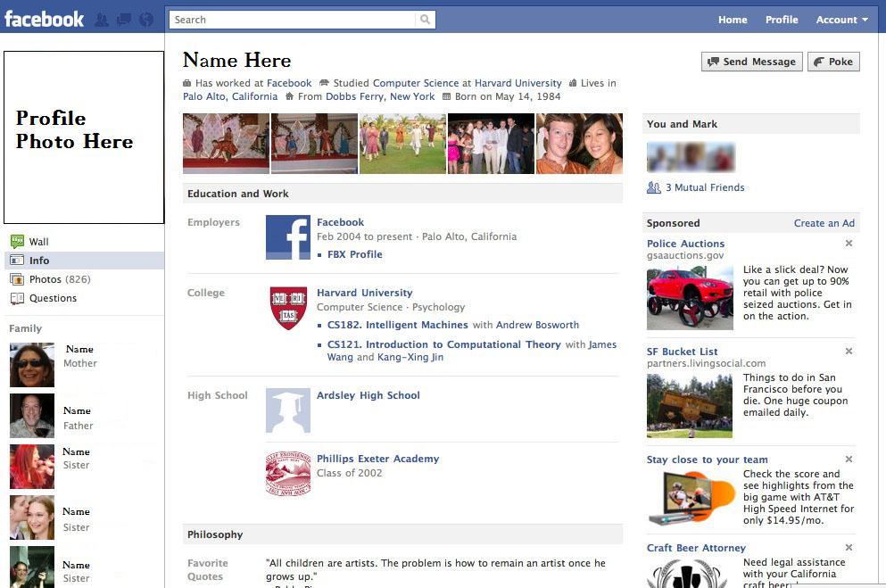Click the James Wang link
This screenshot has width=886, height=588.
coord(472,351)
